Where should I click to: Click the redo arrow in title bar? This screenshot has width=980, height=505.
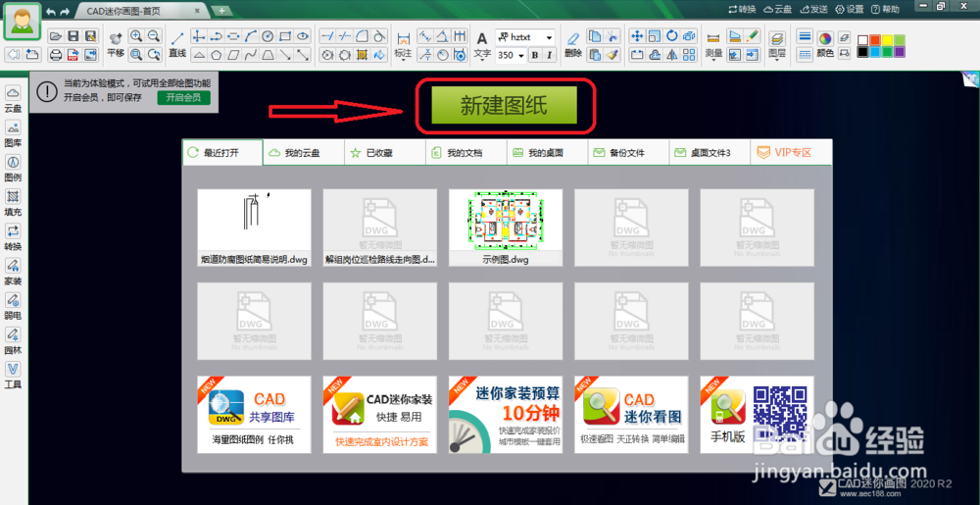[65, 11]
